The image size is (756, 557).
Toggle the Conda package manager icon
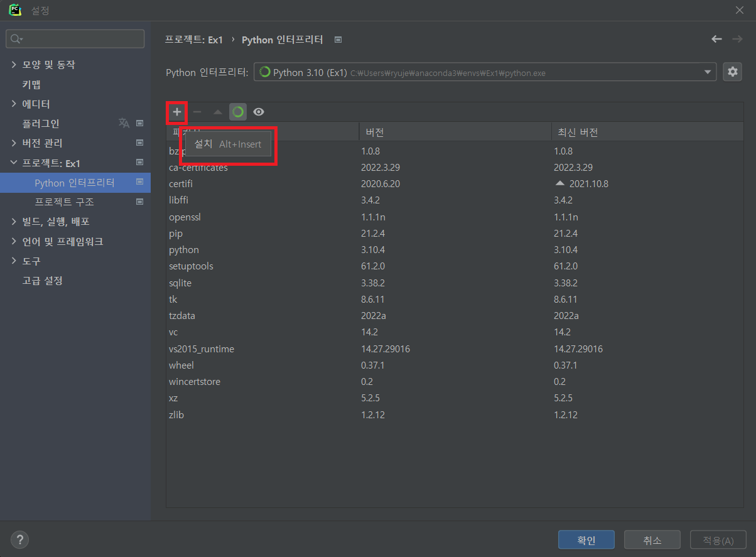pyautogui.click(x=238, y=112)
